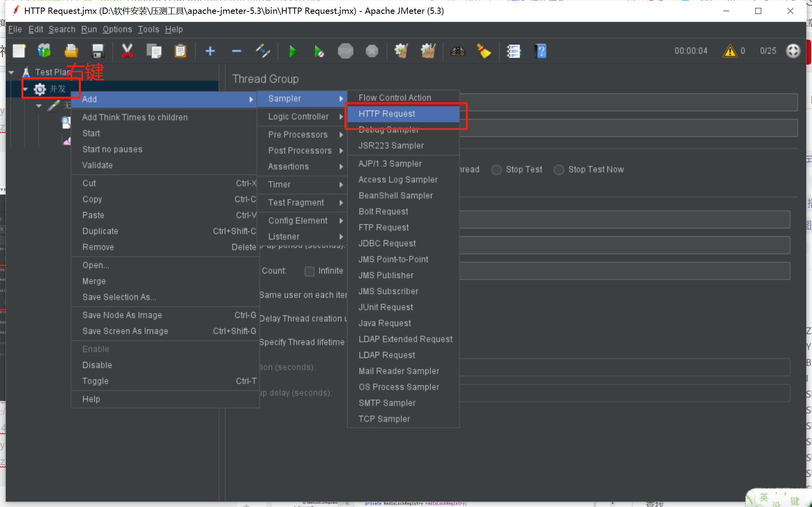
Task: Click the binoculars Search icon
Action: pos(458,51)
